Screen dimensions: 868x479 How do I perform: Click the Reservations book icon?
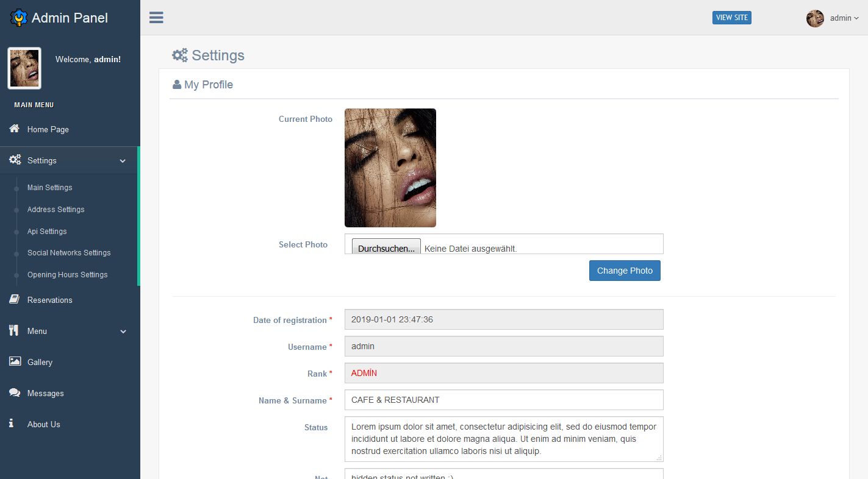click(15, 299)
